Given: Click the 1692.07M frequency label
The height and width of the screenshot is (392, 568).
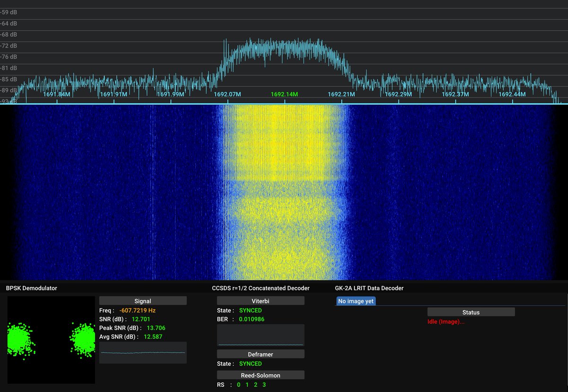Looking at the screenshot, I should (x=227, y=94).
